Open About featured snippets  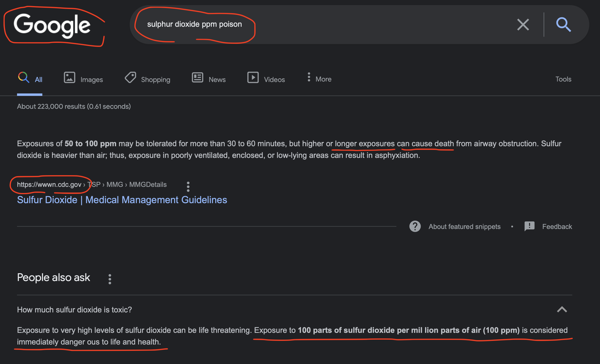tap(464, 227)
